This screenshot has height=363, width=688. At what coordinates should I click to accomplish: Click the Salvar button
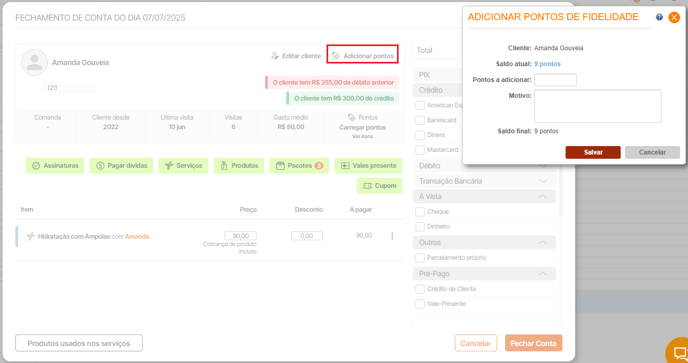pyautogui.click(x=593, y=152)
